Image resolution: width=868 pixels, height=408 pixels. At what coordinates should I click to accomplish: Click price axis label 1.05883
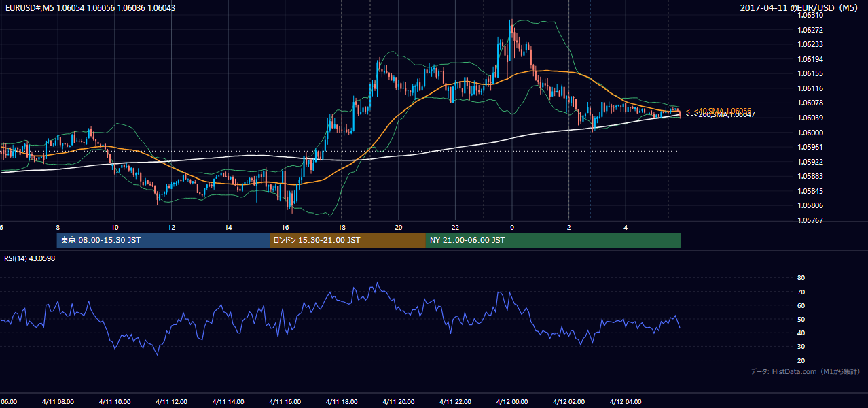pos(810,176)
